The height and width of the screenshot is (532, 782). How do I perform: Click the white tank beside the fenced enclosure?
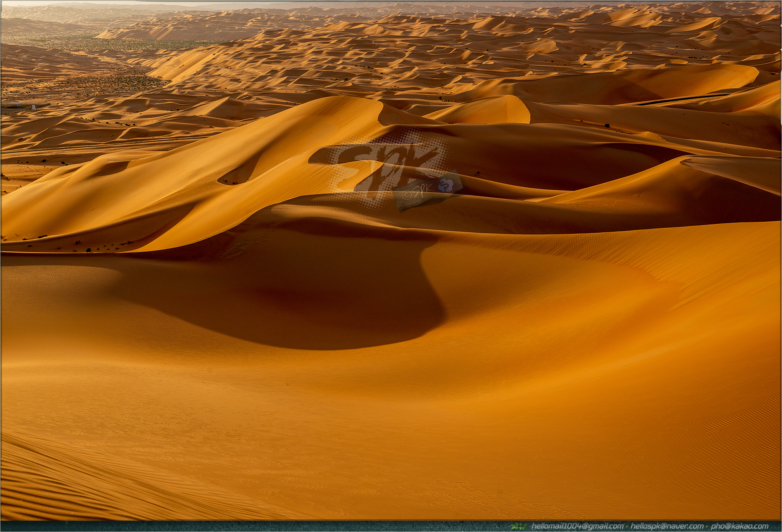pos(34,107)
